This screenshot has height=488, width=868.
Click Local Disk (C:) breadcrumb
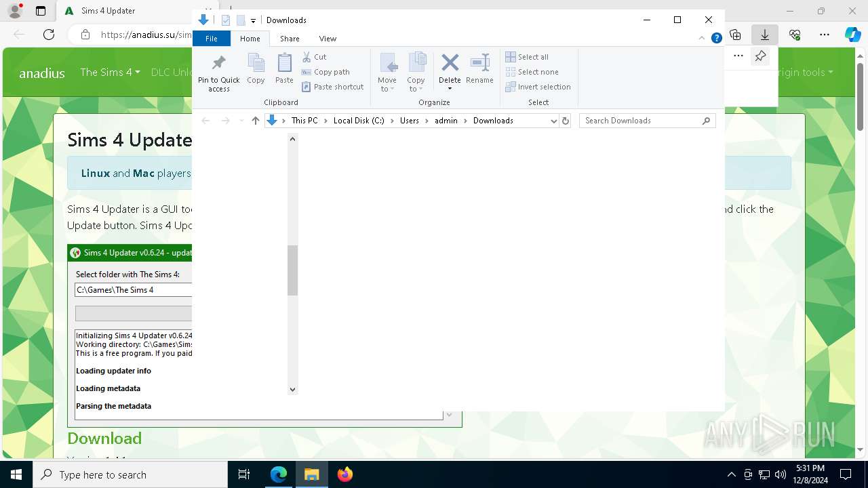pyautogui.click(x=359, y=121)
